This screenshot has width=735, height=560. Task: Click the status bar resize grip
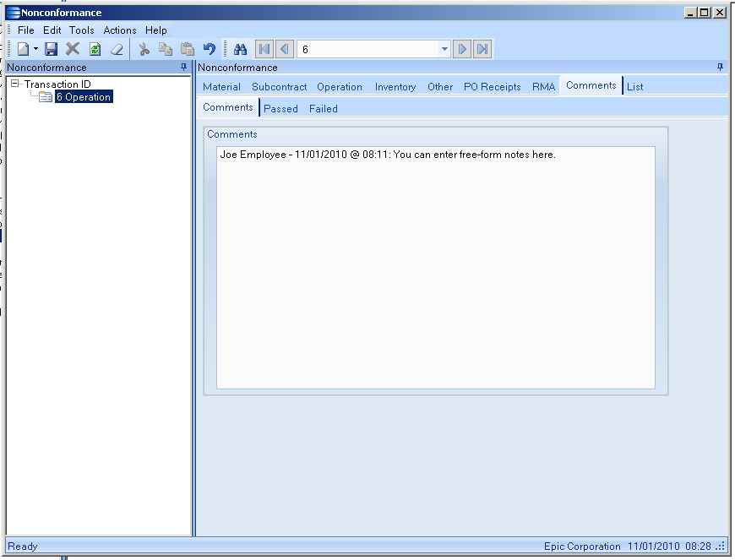pos(721,546)
